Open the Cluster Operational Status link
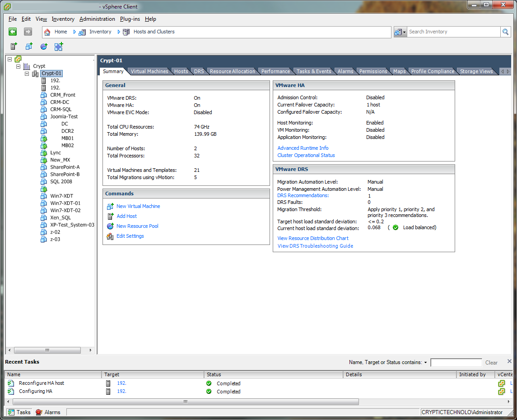The image size is (517, 420). click(x=306, y=156)
